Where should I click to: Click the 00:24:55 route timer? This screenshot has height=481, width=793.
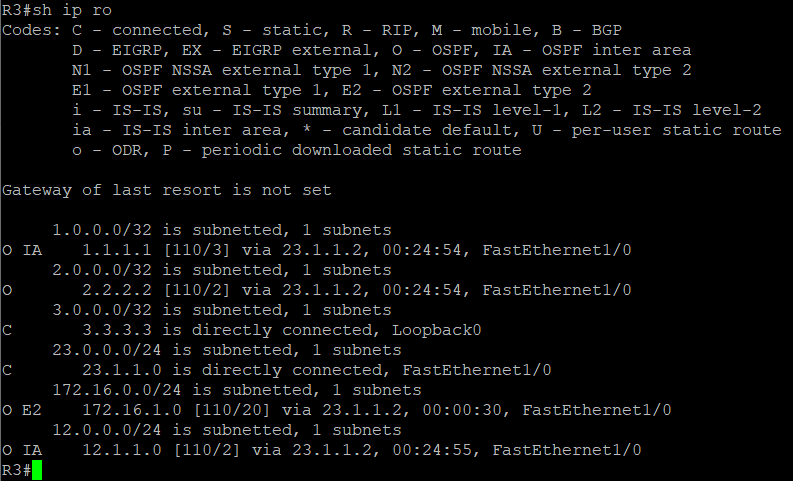pos(432,450)
